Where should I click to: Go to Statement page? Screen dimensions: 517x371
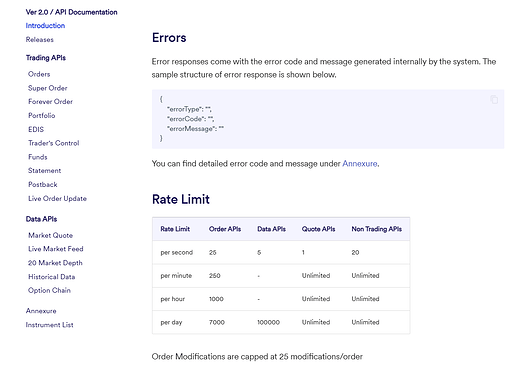[x=45, y=171]
